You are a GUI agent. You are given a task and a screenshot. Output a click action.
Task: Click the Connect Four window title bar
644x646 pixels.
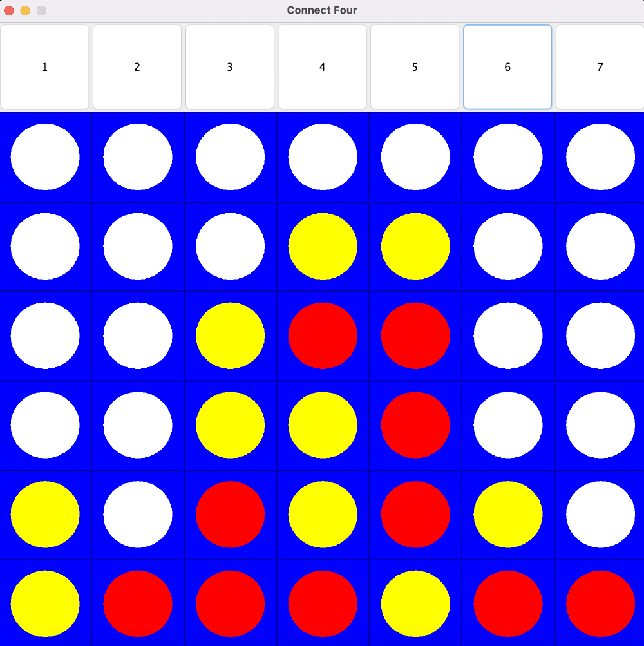[322, 10]
